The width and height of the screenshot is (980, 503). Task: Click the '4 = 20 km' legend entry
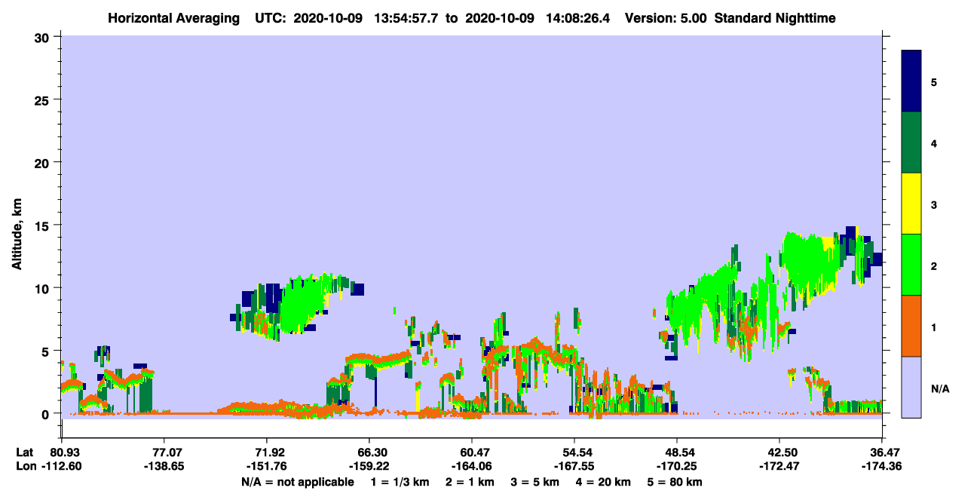pos(604,482)
